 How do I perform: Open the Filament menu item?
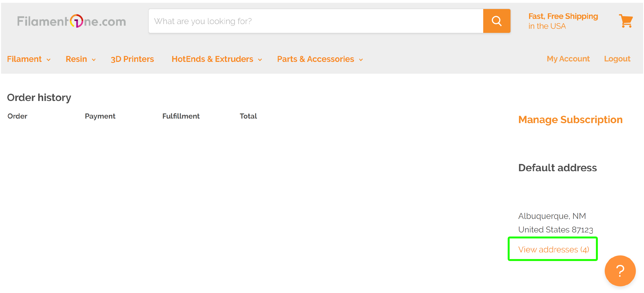(24, 59)
